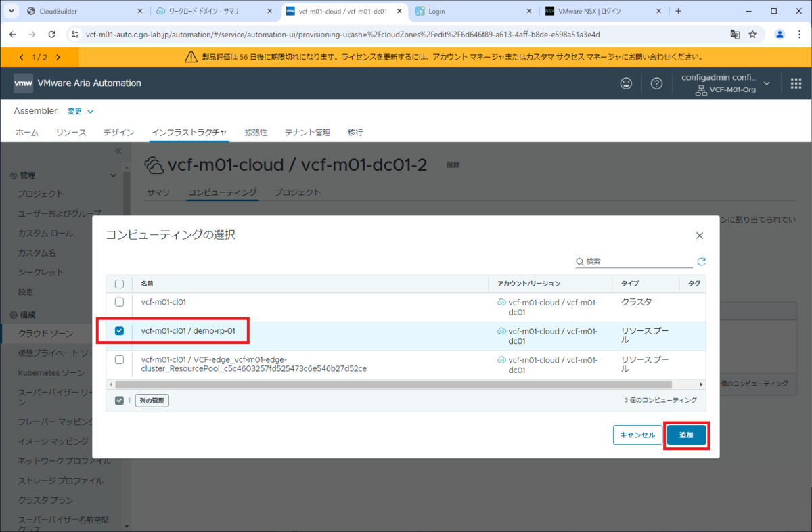This screenshot has width=812, height=532.
Task: Open the feedback smiley icon in header
Action: pyautogui.click(x=627, y=83)
